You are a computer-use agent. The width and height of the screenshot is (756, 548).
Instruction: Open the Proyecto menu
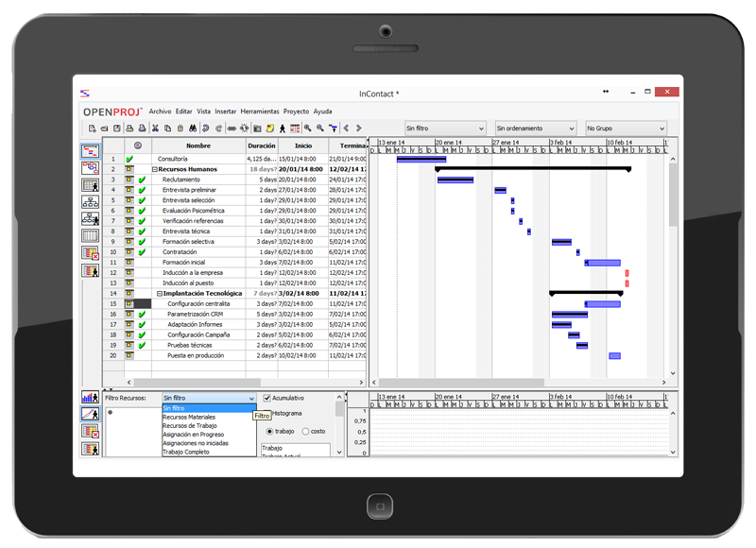297,111
